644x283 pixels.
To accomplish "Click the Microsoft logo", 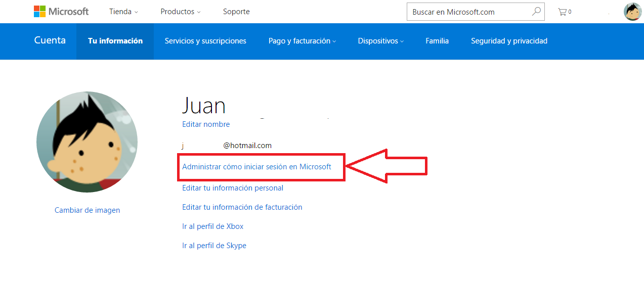I will click(x=61, y=11).
